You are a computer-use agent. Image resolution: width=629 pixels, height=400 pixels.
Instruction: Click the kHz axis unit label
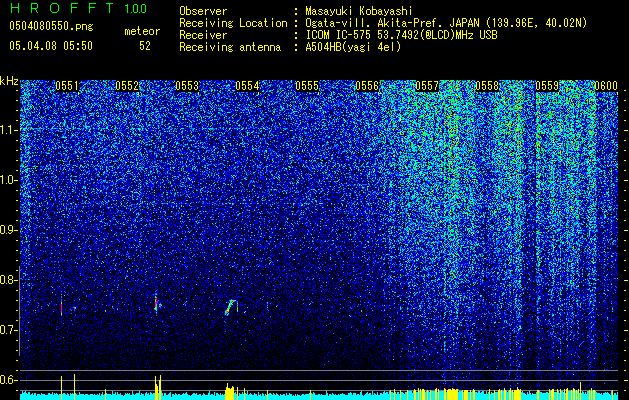(x=9, y=81)
